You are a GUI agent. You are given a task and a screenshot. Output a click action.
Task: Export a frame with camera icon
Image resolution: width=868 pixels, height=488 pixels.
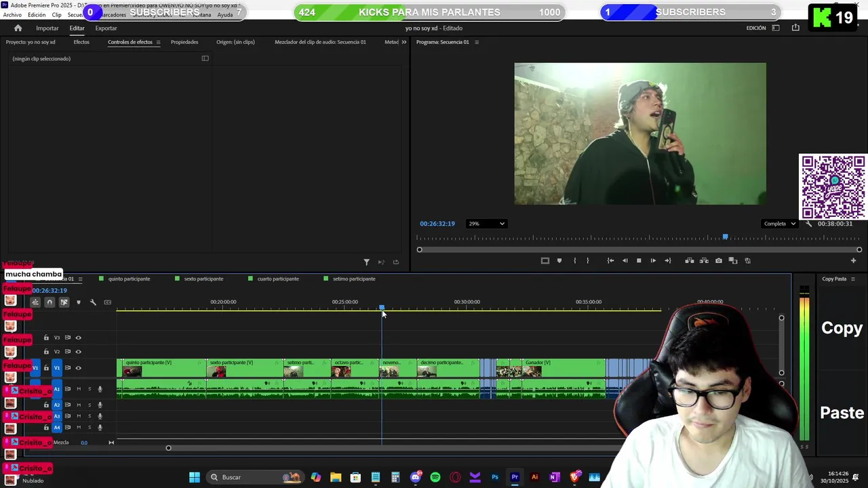(x=719, y=261)
